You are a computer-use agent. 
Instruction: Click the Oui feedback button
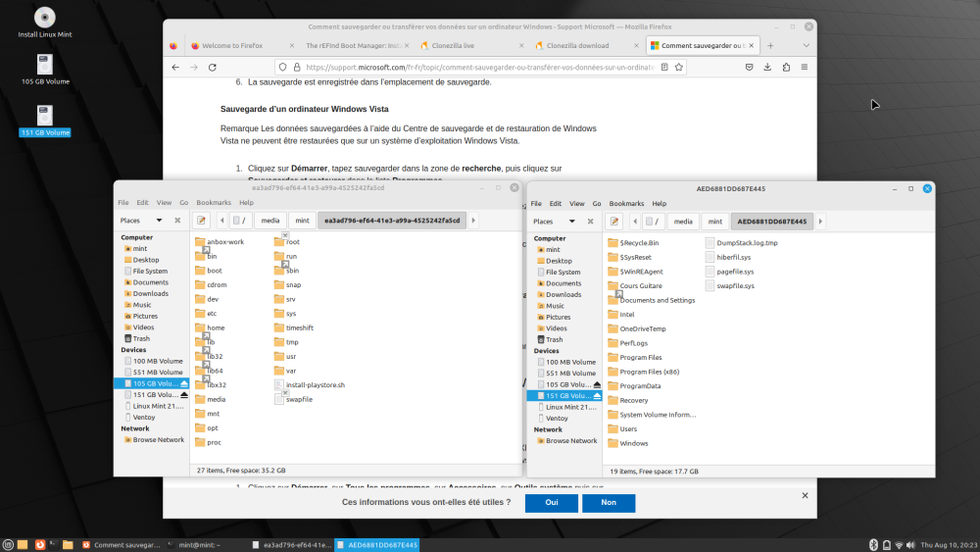[x=551, y=503]
